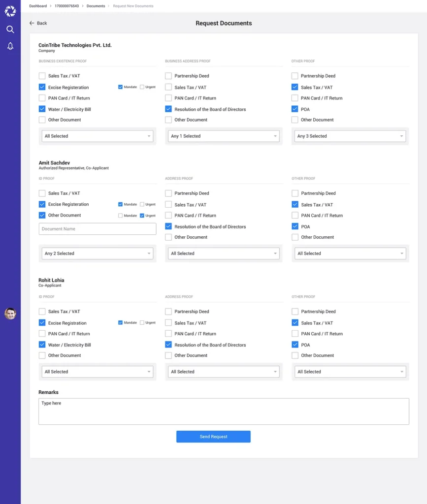427x504 pixels.
Task: Open the 'Any 2 Selected' dropdown
Action: pos(97,253)
